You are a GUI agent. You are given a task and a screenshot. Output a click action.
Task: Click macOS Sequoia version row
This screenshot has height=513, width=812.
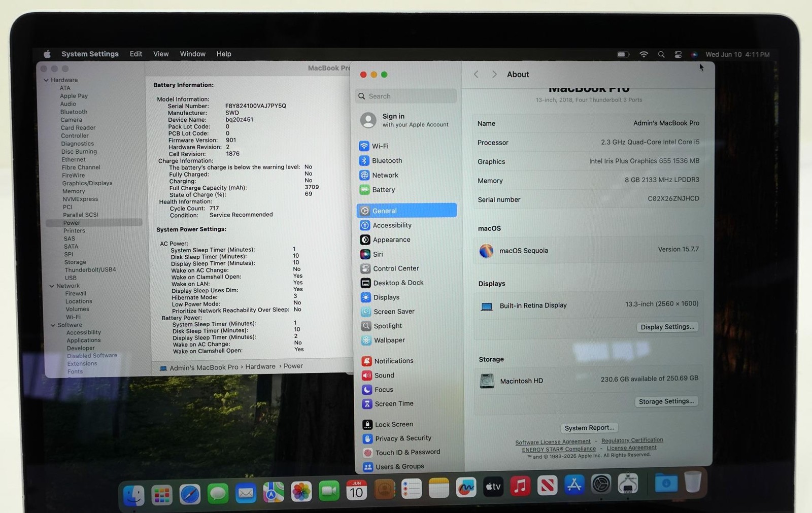[x=589, y=250]
